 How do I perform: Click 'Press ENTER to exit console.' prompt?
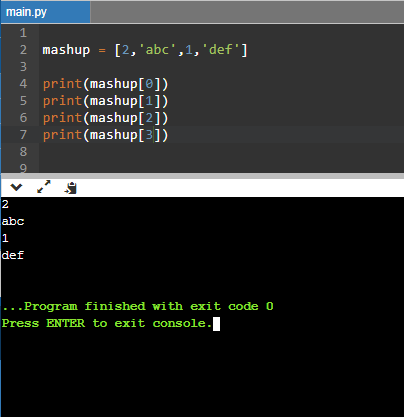[x=107, y=323]
